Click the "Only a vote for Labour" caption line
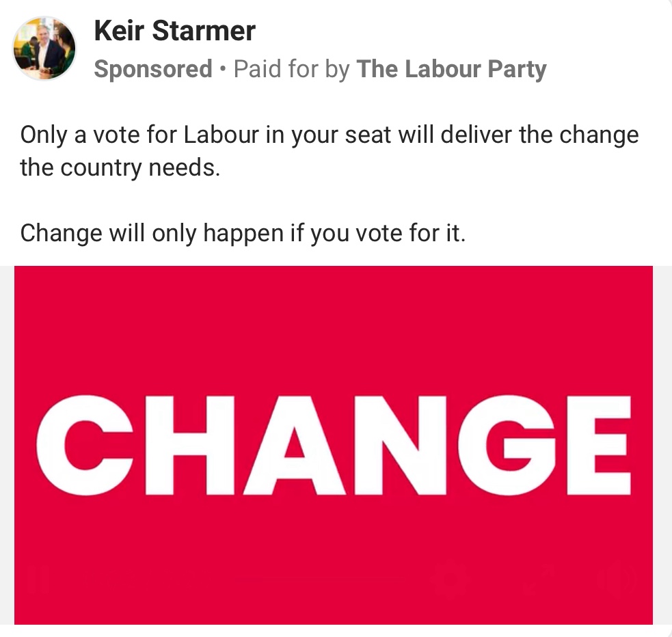 329,135
